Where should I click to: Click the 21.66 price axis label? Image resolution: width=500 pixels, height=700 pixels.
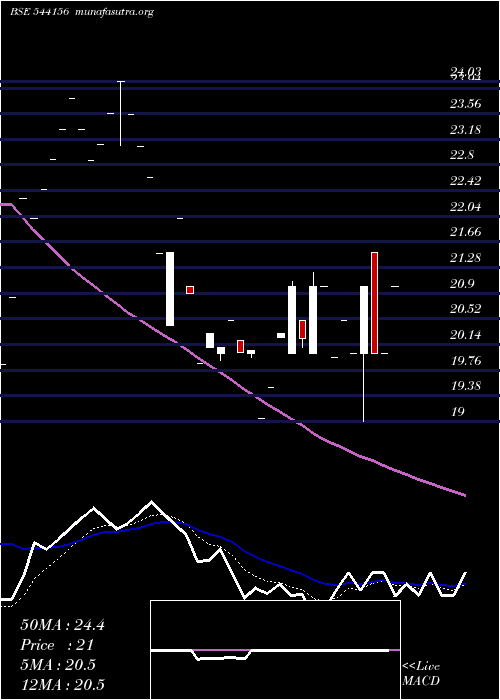(465, 232)
